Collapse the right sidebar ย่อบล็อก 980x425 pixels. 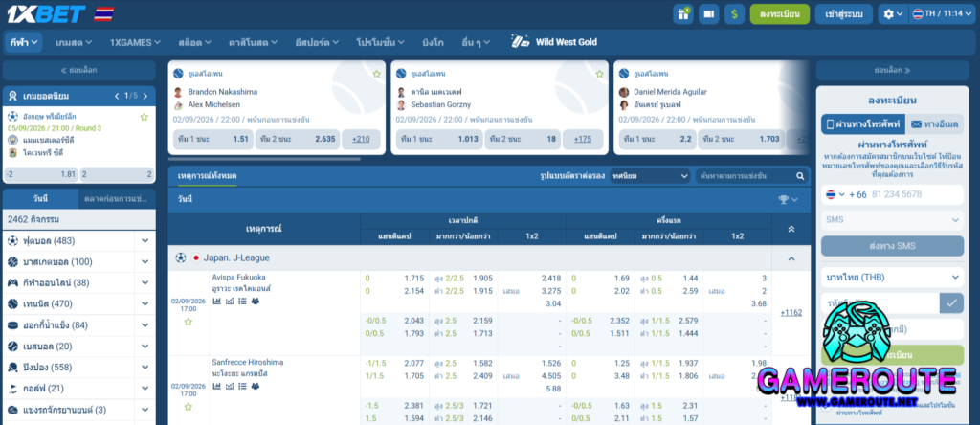tap(892, 71)
